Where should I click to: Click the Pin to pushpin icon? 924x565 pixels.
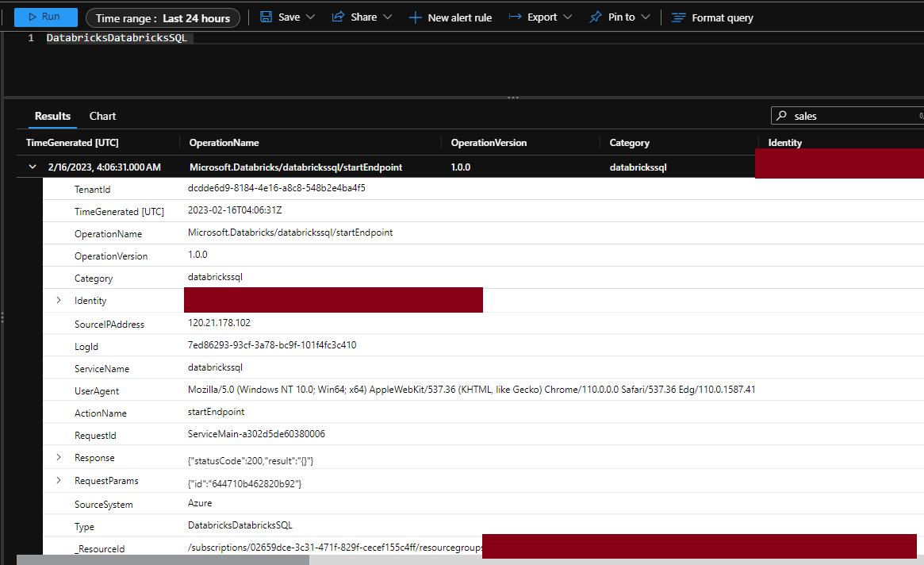[x=596, y=17]
